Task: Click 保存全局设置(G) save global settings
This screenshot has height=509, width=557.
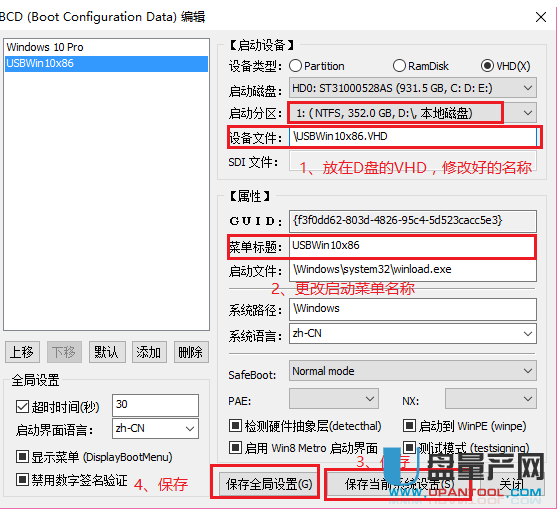Action: [269, 483]
